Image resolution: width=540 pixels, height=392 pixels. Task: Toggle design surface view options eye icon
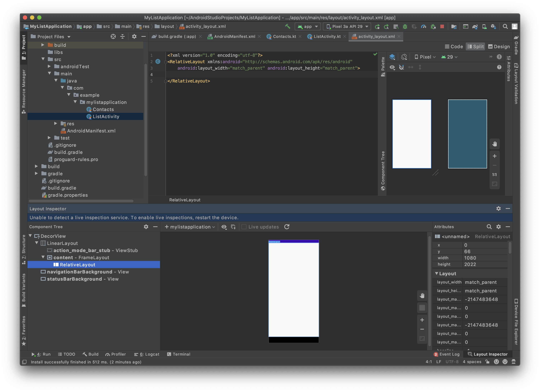392,67
